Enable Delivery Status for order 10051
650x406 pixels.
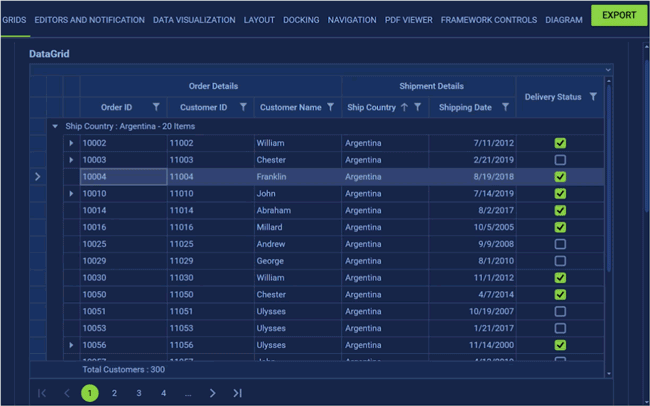560,311
